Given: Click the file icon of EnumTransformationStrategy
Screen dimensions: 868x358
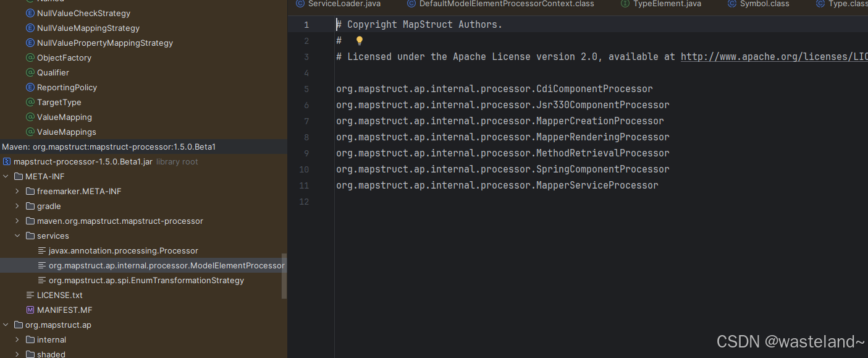Looking at the screenshot, I should [42, 280].
